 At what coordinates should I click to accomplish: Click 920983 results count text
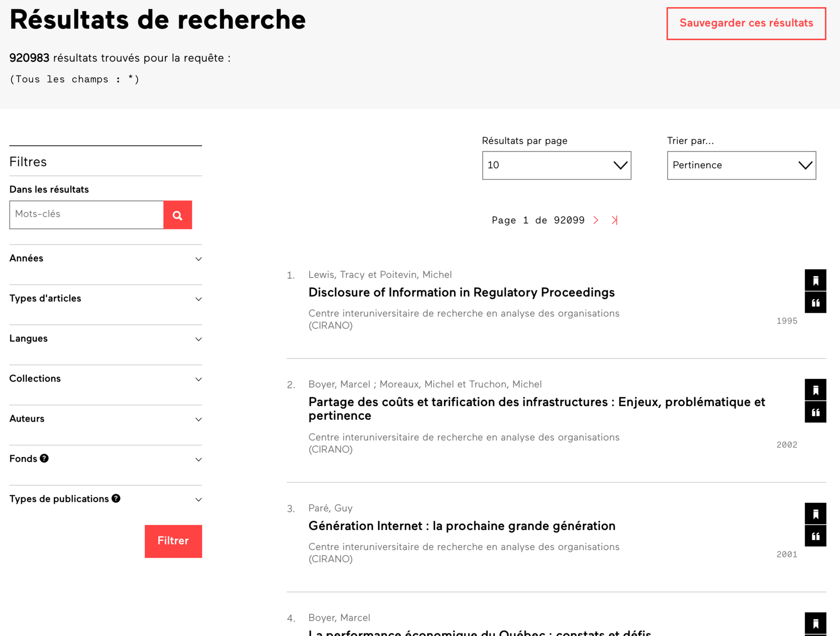click(x=29, y=58)
